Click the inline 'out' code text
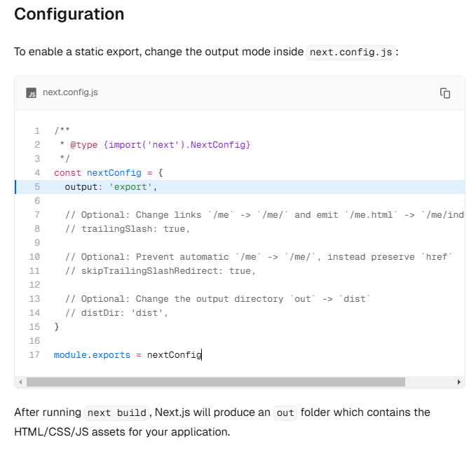The image size is (476, 458). [285, 412]
